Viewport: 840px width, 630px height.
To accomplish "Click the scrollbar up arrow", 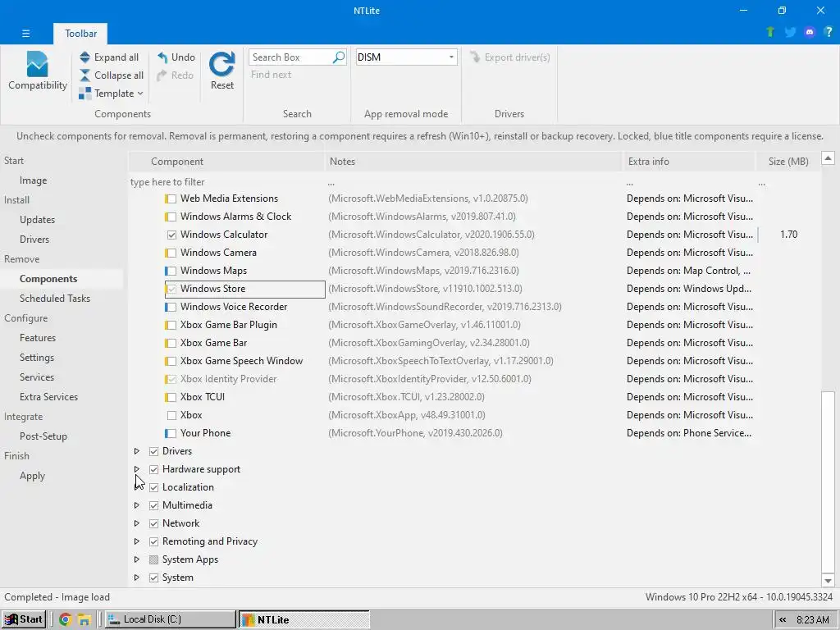I will 829,158.
